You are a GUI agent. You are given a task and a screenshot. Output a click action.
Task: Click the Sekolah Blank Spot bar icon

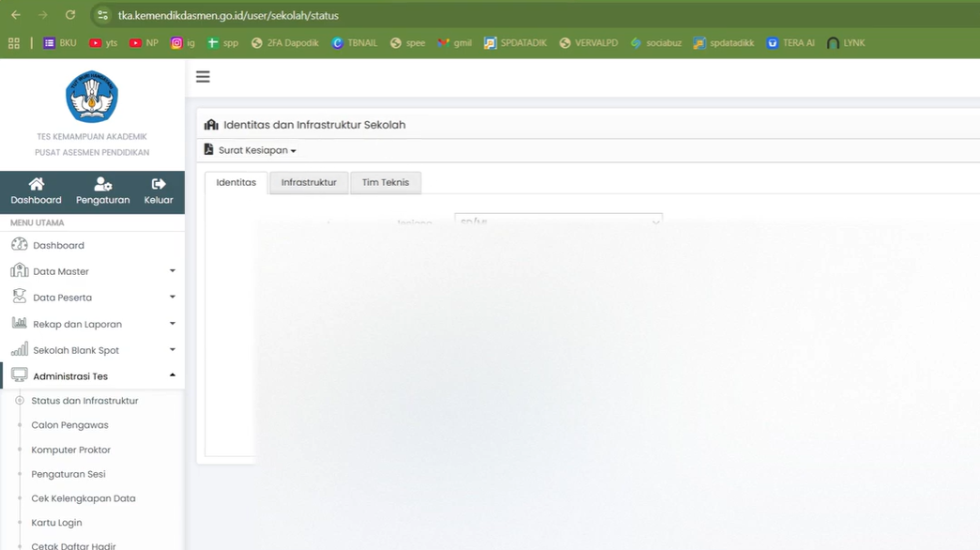(21, 349)
